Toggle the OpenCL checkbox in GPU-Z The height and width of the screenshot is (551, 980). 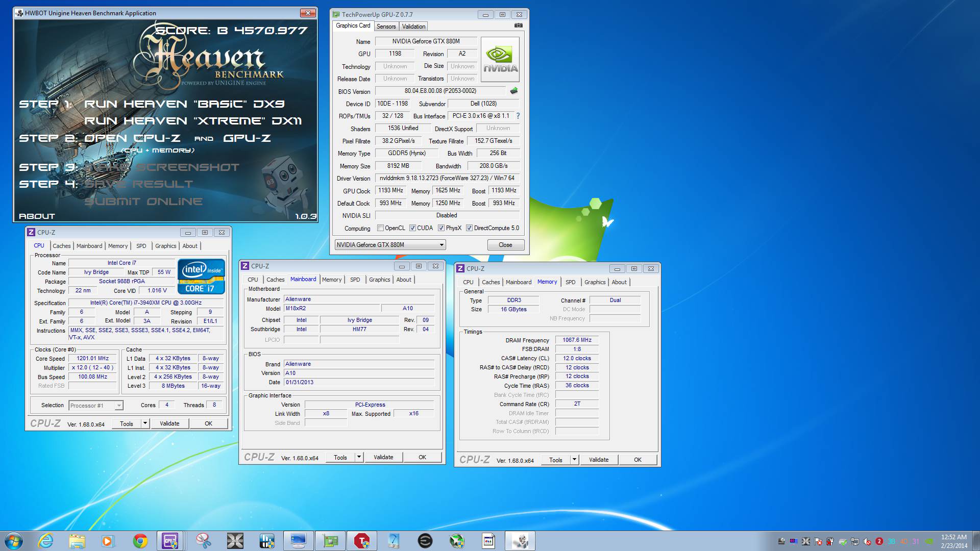coord(380,228)
